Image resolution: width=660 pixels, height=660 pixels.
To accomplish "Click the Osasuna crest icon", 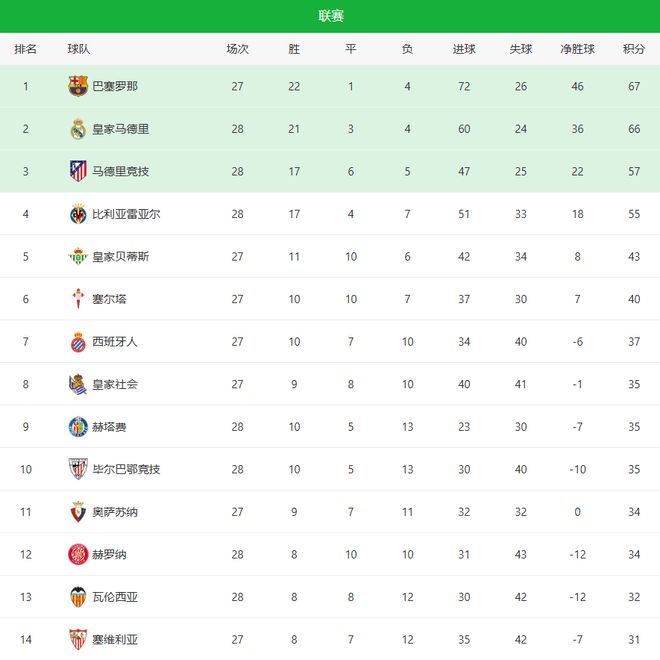I will point(78,512).
